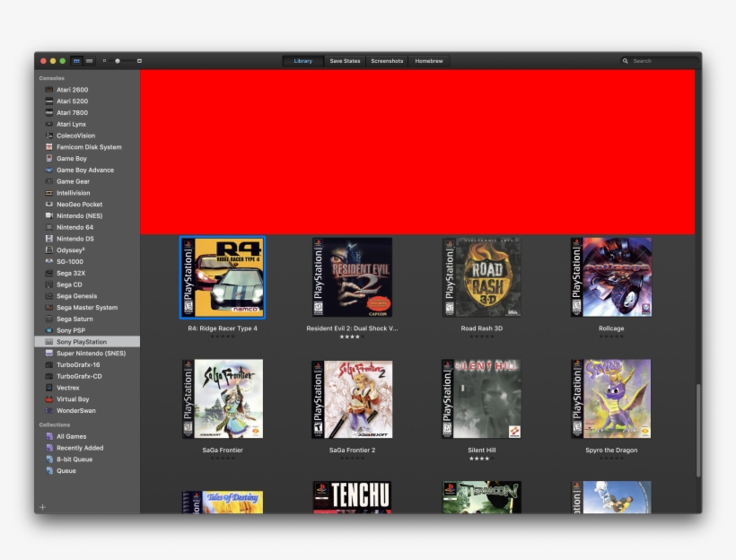Select the Game Boy console icon
Image resolution: width=736 pixels, height=560 pixels.
48,159
